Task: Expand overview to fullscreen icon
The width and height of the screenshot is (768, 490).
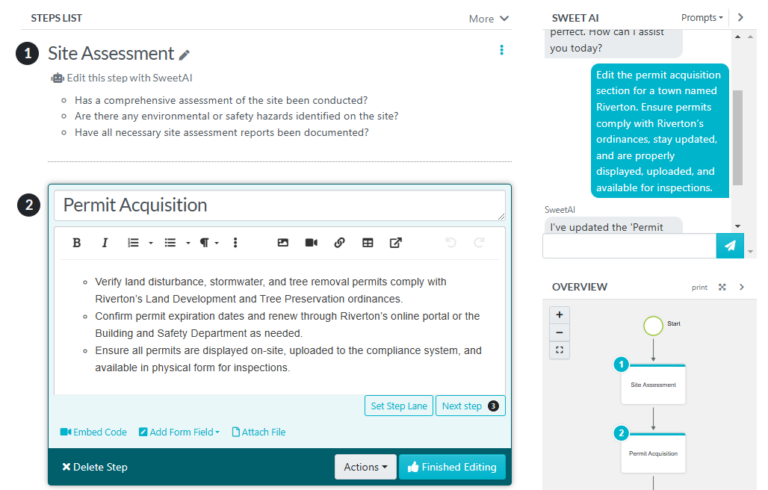Action: tap(722, 287)
